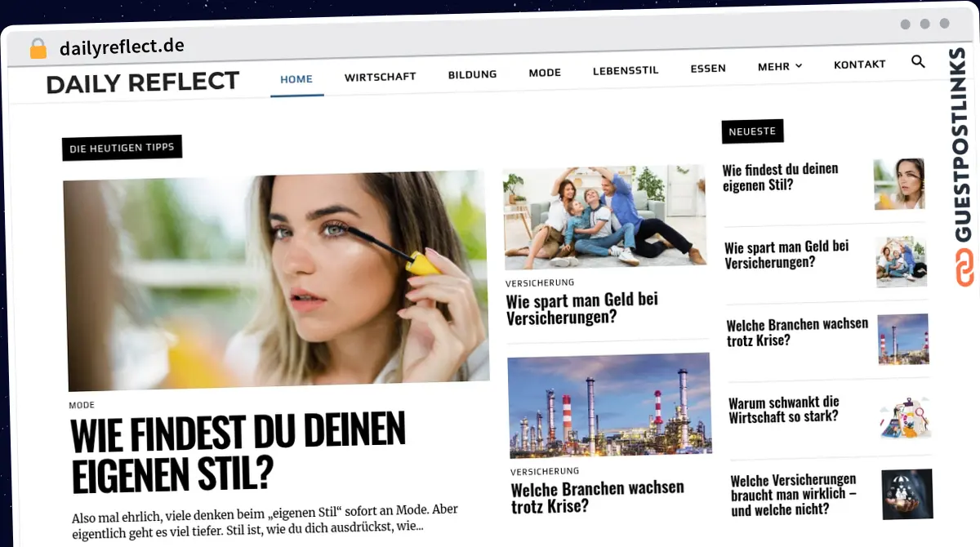Image resolution: width=980 pixels, height=547 pixels.
Task: Select BILDUNG in the navigation
Action: pyautogui.click(x=472, y=74)
